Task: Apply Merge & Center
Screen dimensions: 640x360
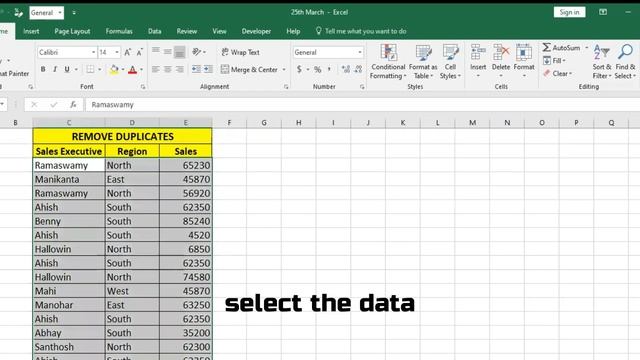Action: pos(249,69)
